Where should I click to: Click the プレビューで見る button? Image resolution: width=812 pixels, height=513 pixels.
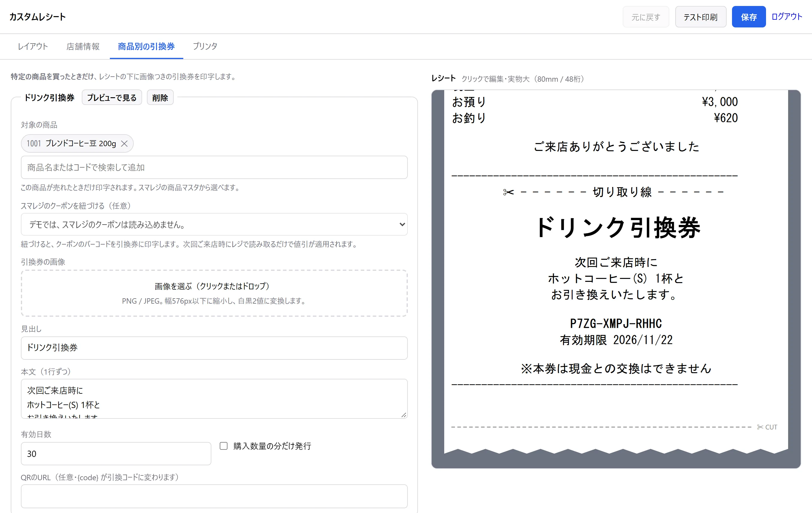[x=112, y=98]
